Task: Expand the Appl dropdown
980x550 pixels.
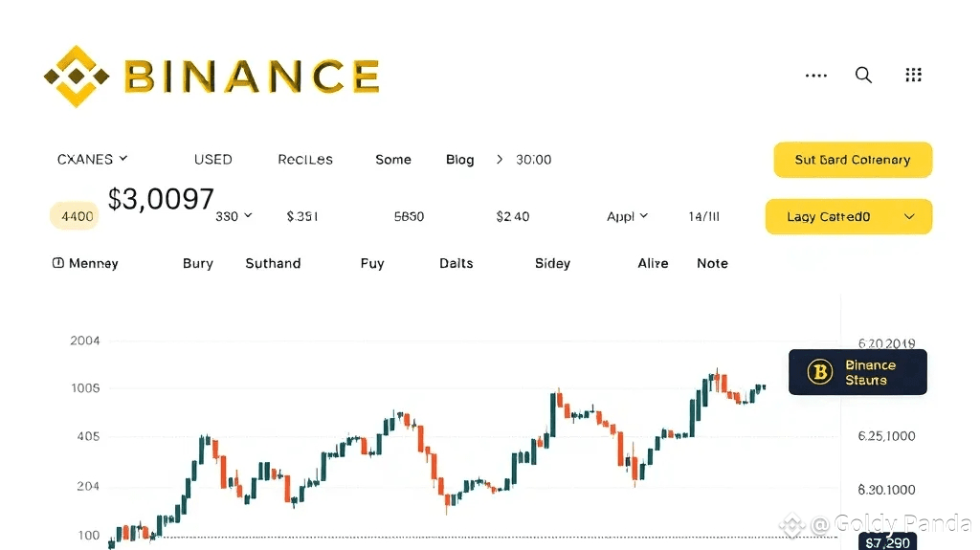Action: pos(642,216)
